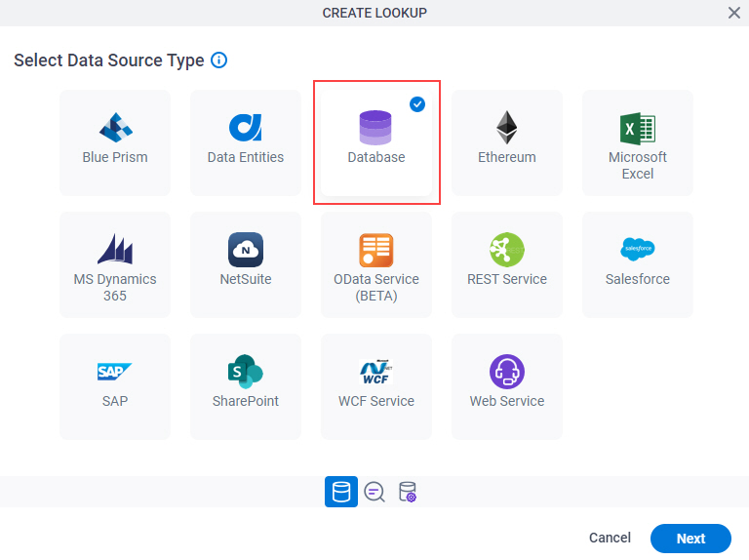
Task: Select OData Service (BETA) tile
Action: [375, 264]
